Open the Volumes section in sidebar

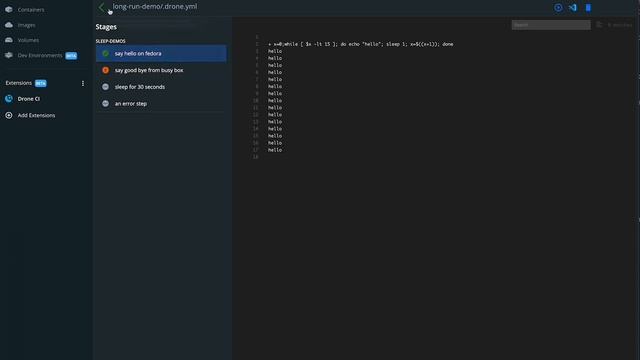[x=22, y=40]
